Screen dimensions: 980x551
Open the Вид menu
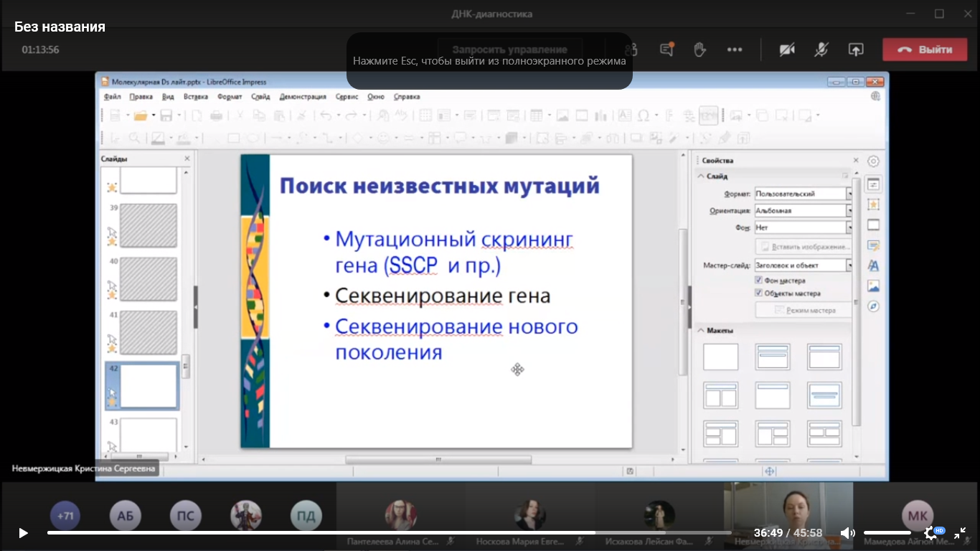pyautogui.click(x=168, y=96)
